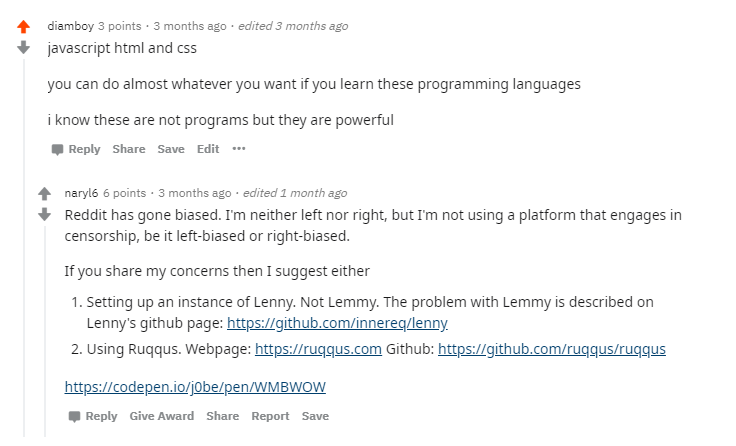Open diamboy's user profile
The width and height of the screenshot is (736, 446).
tap(70, 26)
